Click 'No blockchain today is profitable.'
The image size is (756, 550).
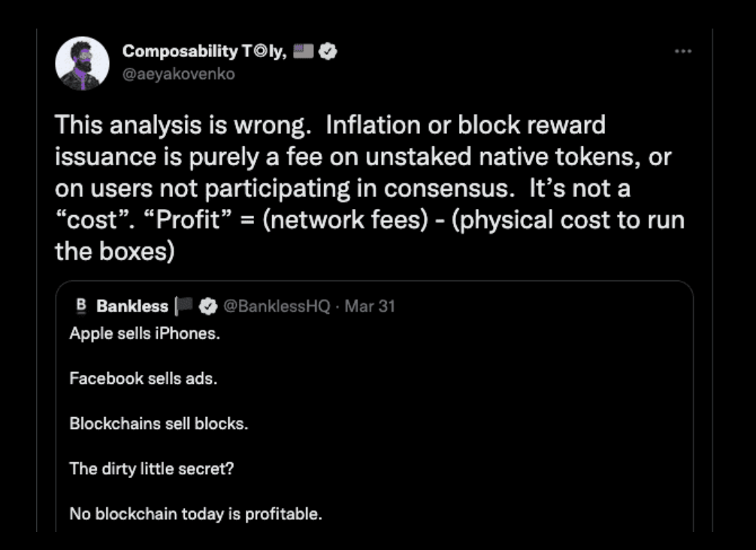[x=195, y=514]
